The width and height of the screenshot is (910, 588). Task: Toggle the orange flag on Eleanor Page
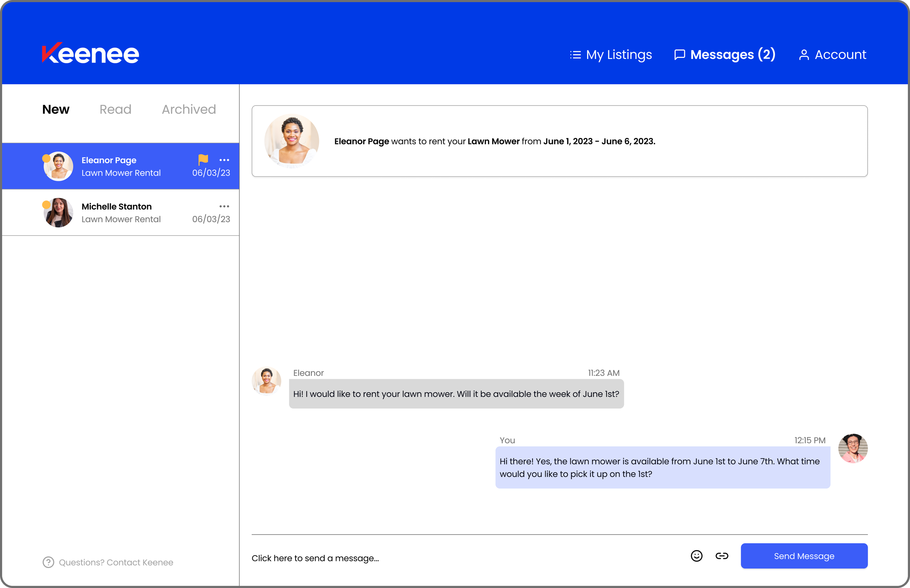[x=203, y=160]
